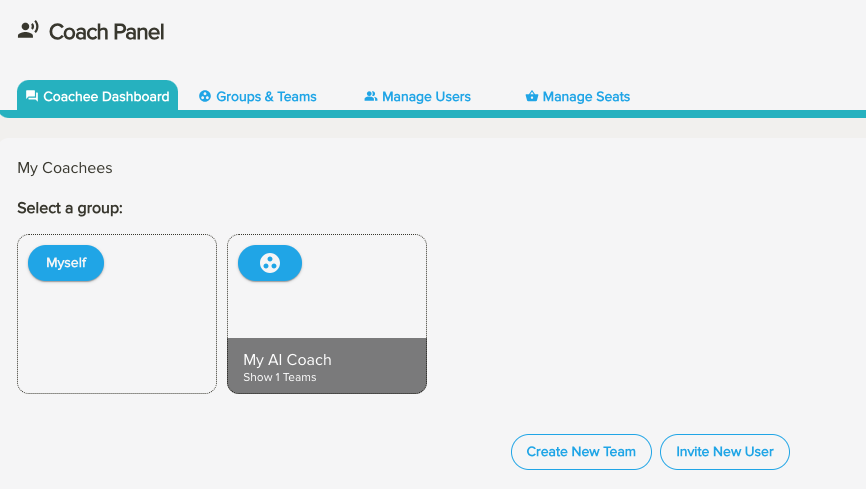Viewport: 866px width, 489px height.
Task: Select the blue group icon in My AI Coach card
Action: coord(269,263)
